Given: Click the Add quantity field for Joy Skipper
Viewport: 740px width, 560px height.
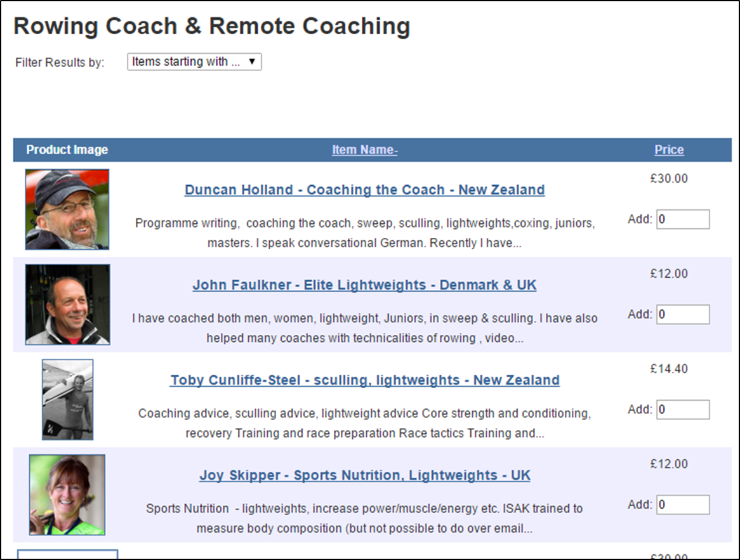Looking at the screenshot, I should tap(682, 505).
